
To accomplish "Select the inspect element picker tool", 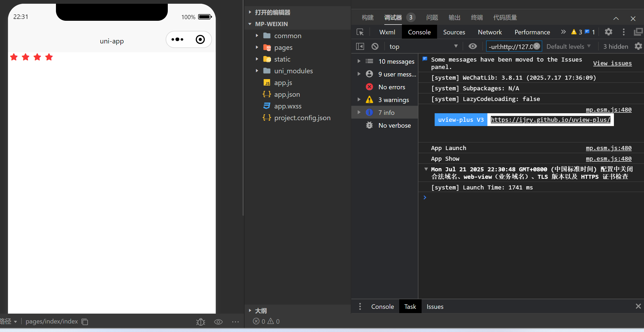I will (360, 32).
